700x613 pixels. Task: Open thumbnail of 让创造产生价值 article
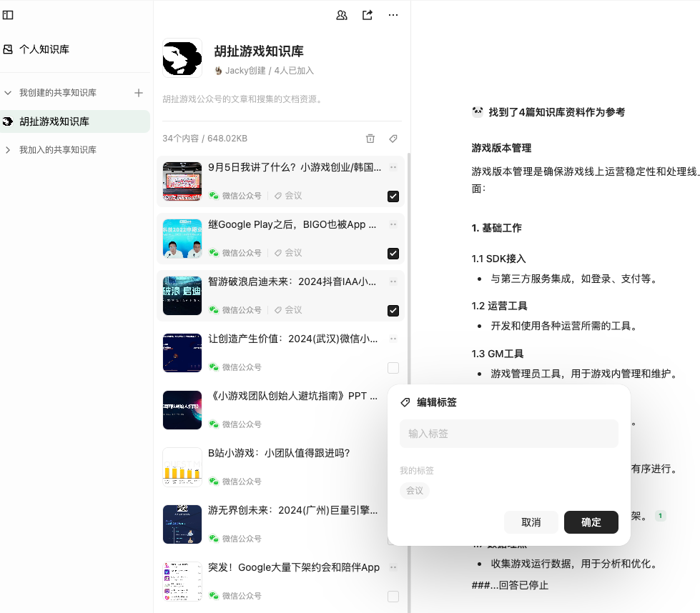(x=182, y=353)
